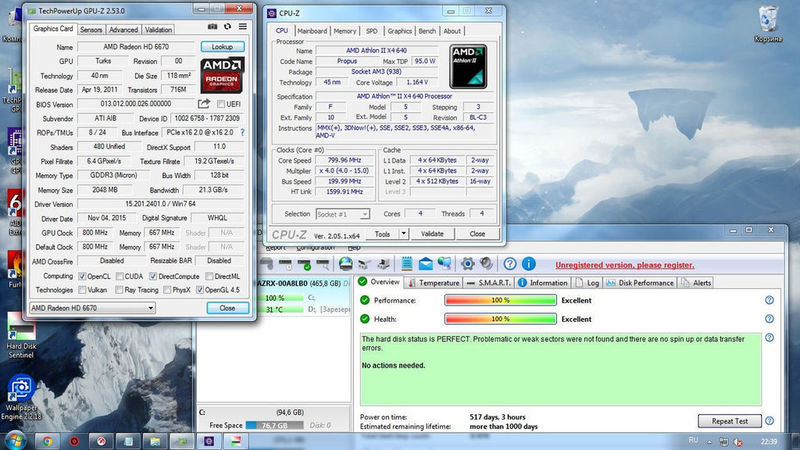Toggle the UEFI checkbox

(221, 104)
